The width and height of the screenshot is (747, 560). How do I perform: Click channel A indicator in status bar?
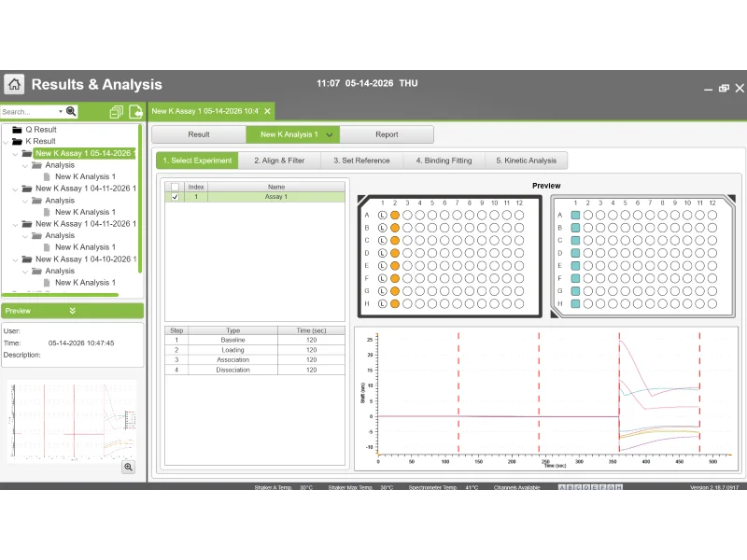pyautogui.click(x=562, y=487)
